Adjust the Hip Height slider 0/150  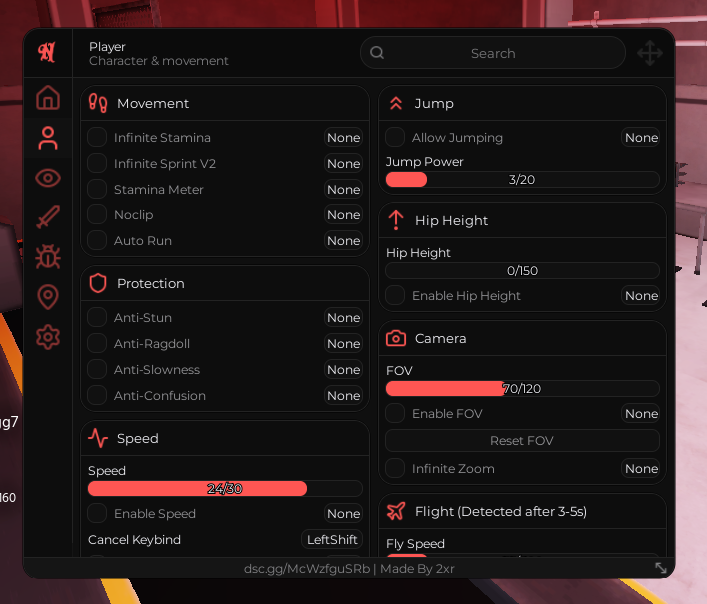pos(522,270)
